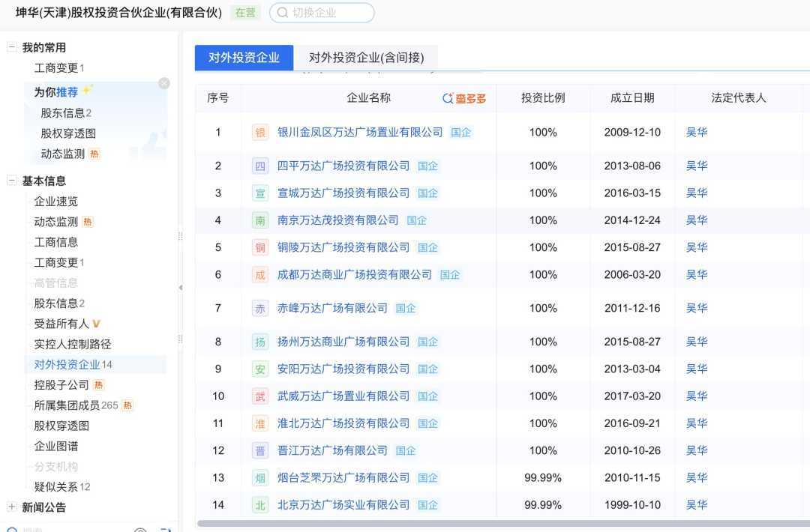Open legal representative 吴华 in the 赤峰万达广场 row
Screen dimensions: 810x532
(697, 308)
